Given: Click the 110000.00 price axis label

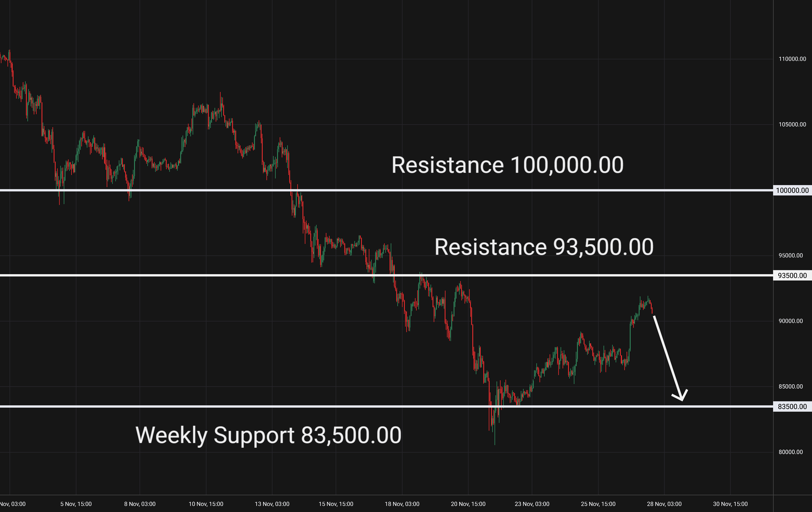Looking at the screenshot, I should coord(792,59).
